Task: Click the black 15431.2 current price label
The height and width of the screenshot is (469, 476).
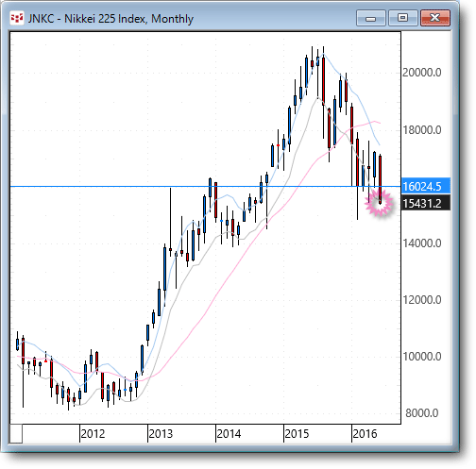Action: click(426, 204)
